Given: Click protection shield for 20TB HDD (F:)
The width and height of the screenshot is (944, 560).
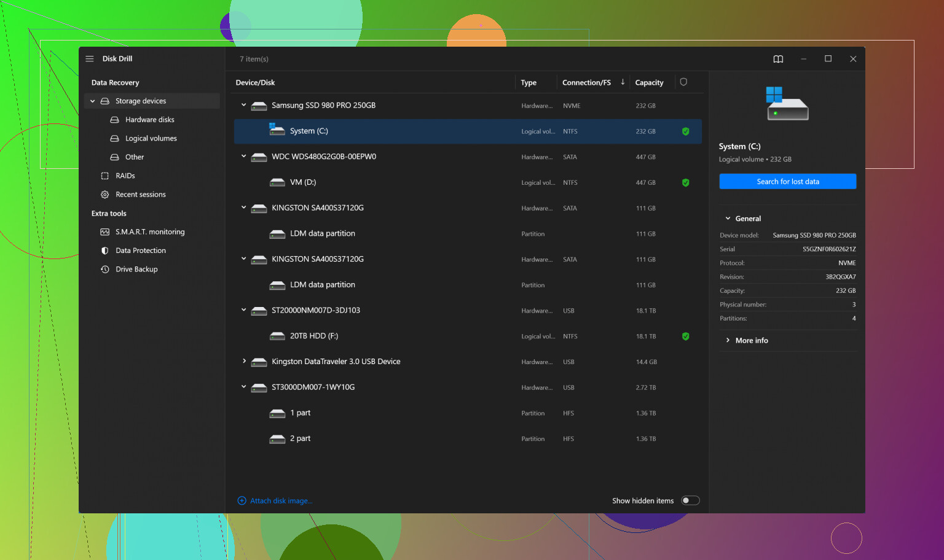Looking at the screenshot, I should pos(685,336).
